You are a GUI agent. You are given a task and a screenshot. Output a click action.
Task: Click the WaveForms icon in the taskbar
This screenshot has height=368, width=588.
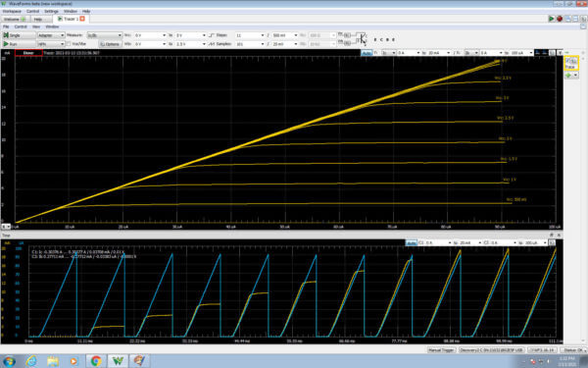pyautogui.click(x=118, y=361)
